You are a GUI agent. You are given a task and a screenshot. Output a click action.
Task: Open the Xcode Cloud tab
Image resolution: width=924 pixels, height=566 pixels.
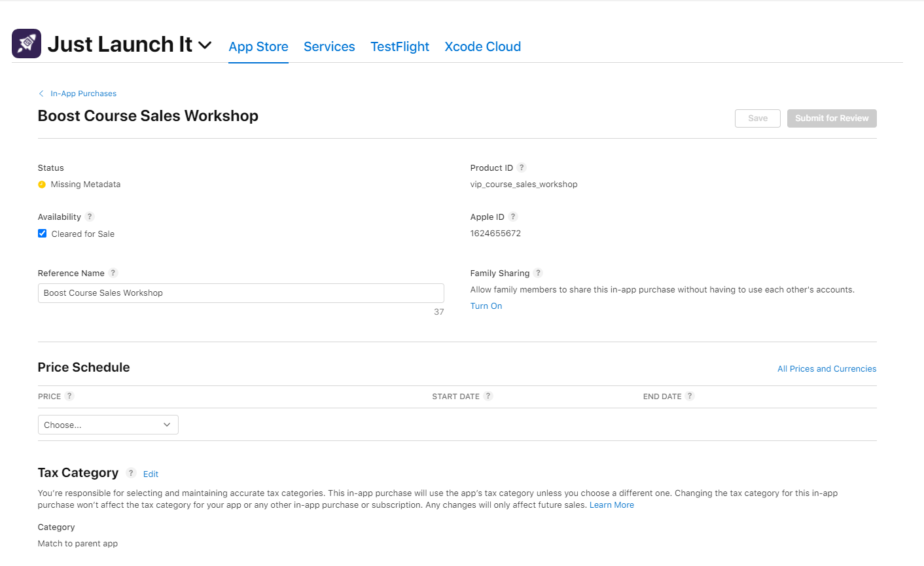(x=482, y=46)
